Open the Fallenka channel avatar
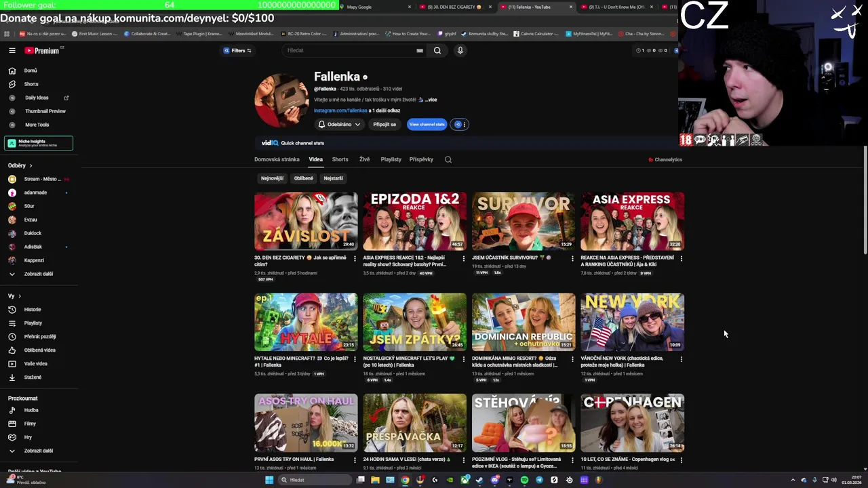 click(281, 100)
